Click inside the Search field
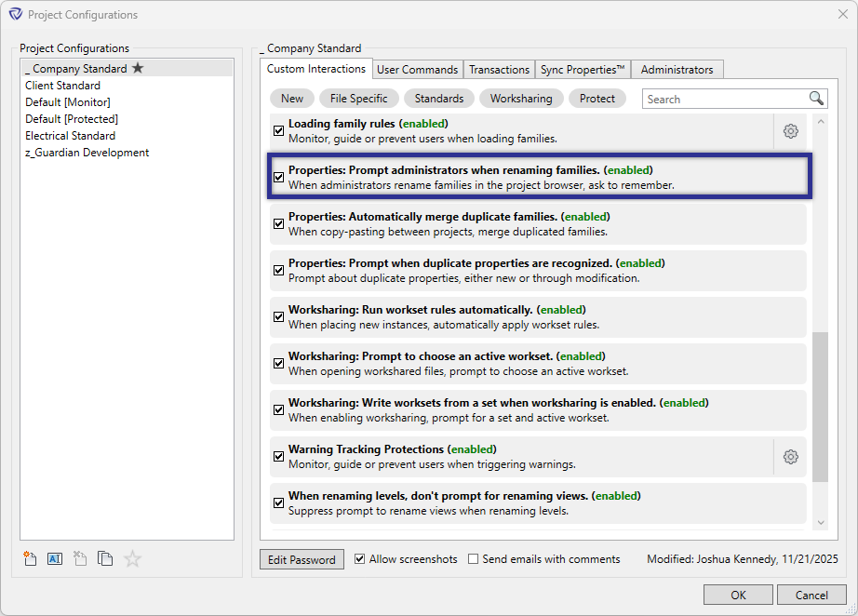This screenshot has width=858, height=616. pyautogui.click(x=726, y=98)
